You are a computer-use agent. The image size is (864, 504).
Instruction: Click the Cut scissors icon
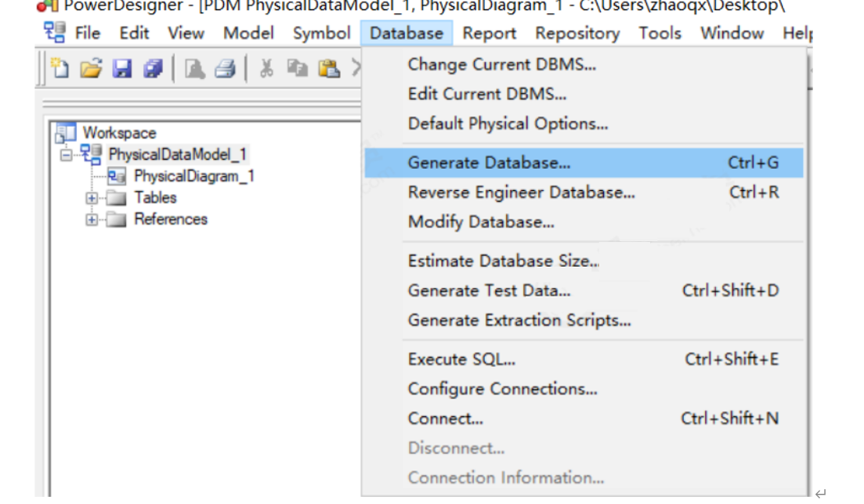[x=266, y=68]
